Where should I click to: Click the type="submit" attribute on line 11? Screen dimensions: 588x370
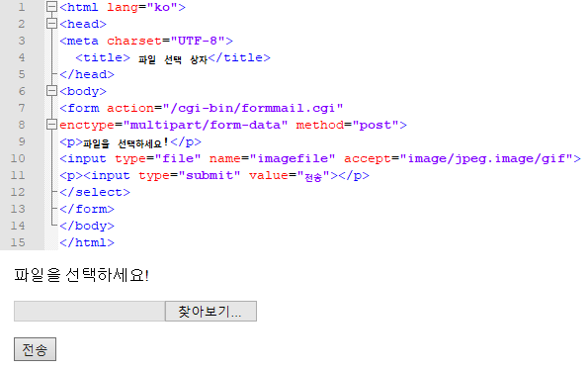click(190, 175)
